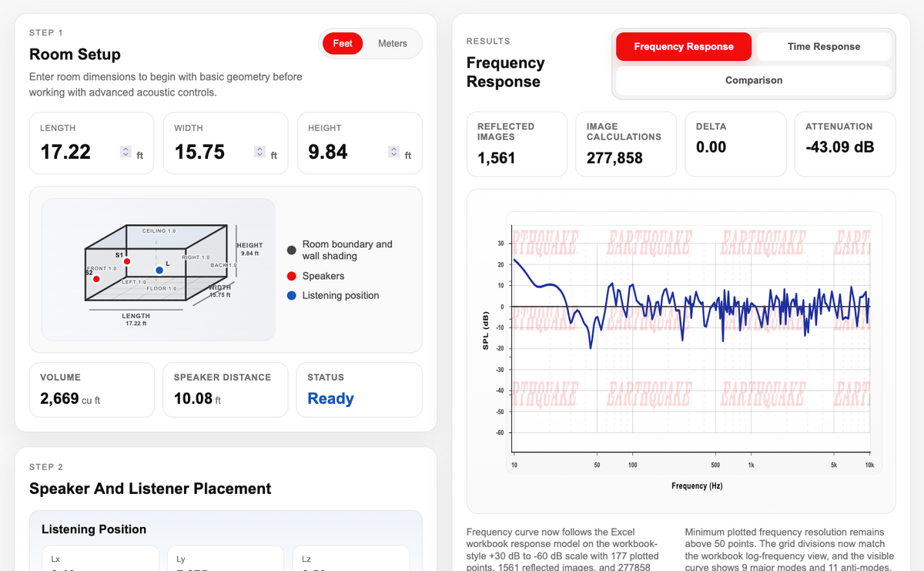Select the blue listener dot in room diagram
Image resolution: width=924 pixels, height=571 pixels.
pos(159,270)
